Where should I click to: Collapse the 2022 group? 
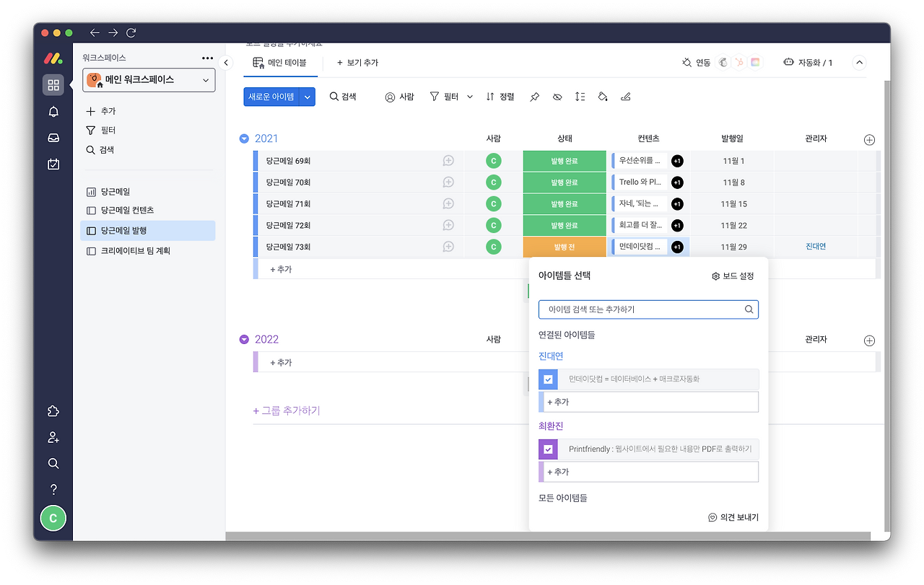[x=244, y=340]
